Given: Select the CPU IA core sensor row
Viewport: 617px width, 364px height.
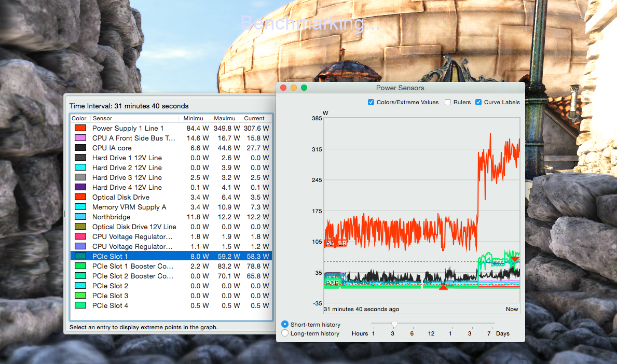Looking at the screenshot, I should [x=171, y=148].
